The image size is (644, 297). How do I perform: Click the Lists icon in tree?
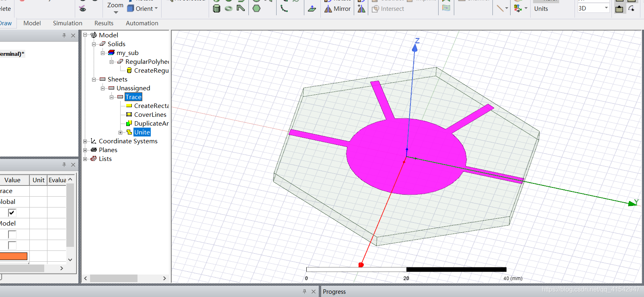coord(94,159)
